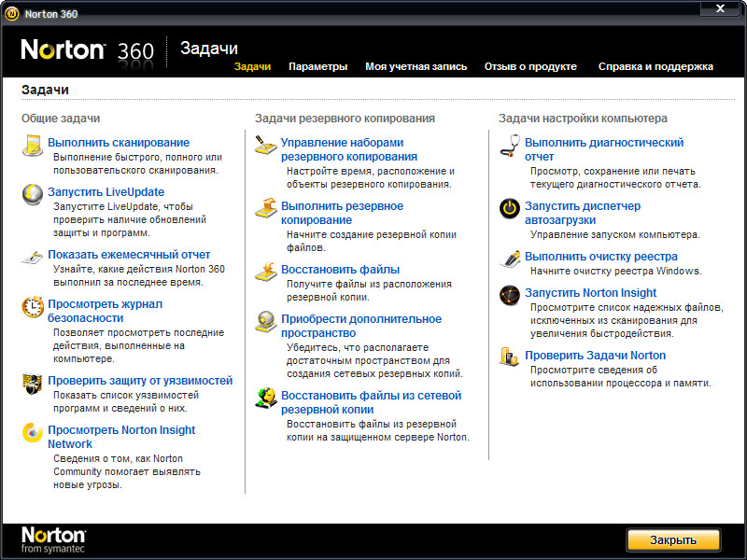Click the Закрыть button
This screenshot has height=560, width=747.
click(x=673, y=540)
